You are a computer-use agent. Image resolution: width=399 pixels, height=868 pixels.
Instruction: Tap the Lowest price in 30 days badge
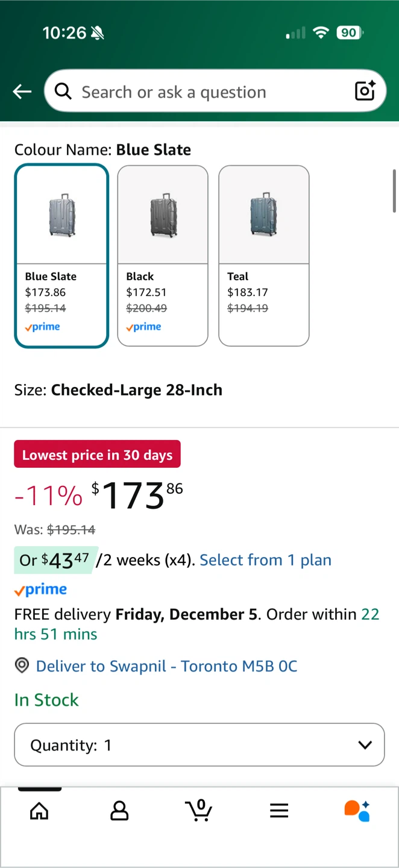[x=97, y=454]
